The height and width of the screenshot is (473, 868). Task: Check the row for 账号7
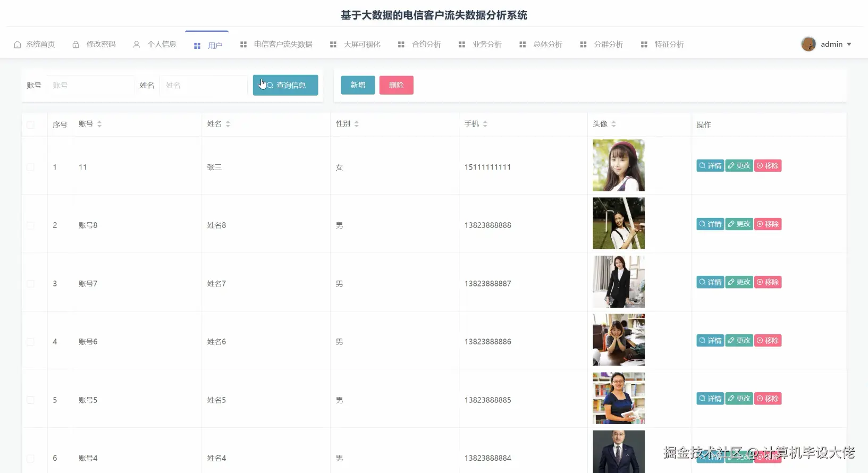click(x=30, y=284)
